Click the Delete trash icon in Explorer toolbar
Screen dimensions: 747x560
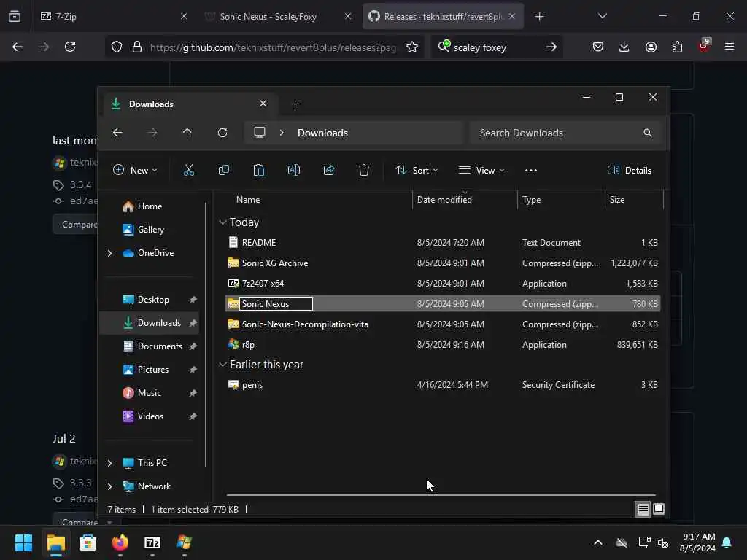click(x=364, y=170)
